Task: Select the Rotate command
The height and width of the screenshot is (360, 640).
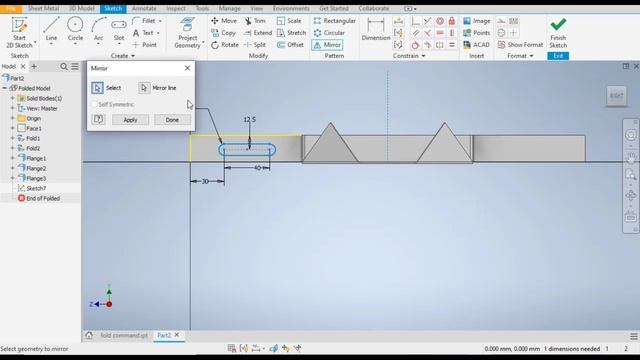Action: click(224, 45)
